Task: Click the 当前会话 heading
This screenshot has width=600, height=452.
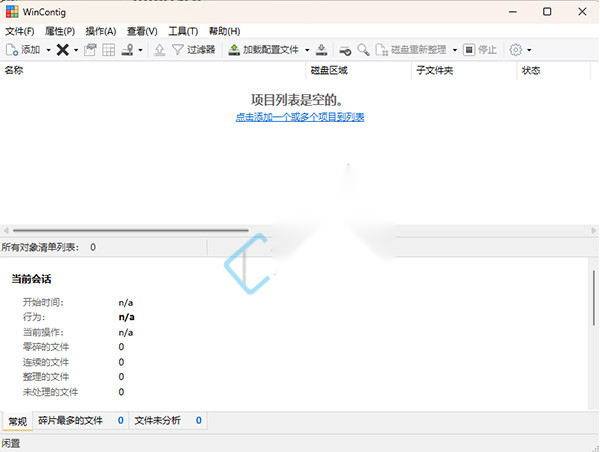Action: coord(31,279)
